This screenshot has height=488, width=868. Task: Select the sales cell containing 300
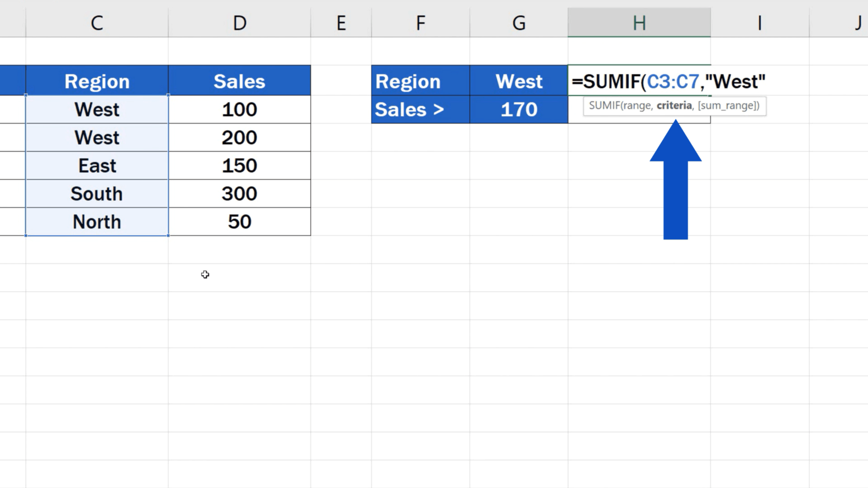tap(239, 194)
